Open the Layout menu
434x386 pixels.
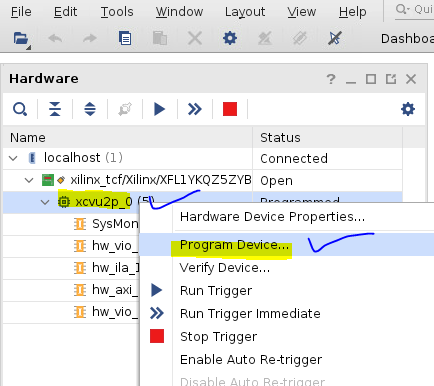(245, 12)
